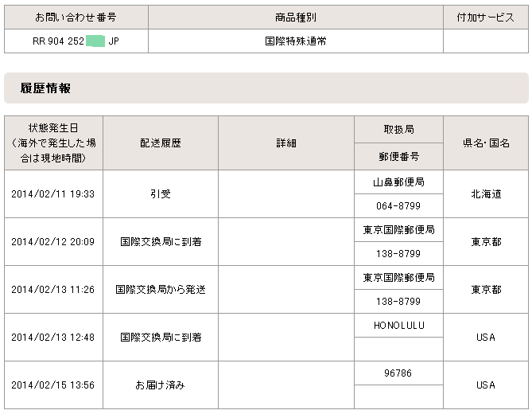The height and width of the screenshot is (414, 532).
Task: Click the 配送履歴 column header
Action: point(161,143)
